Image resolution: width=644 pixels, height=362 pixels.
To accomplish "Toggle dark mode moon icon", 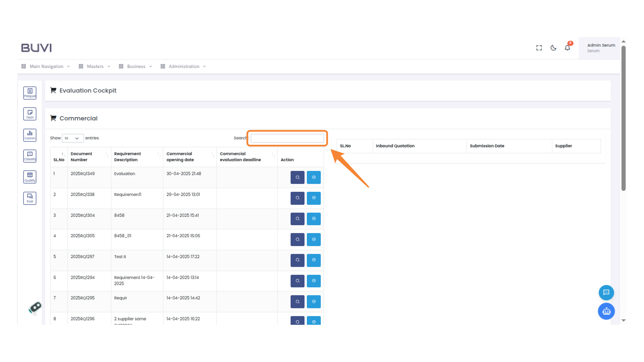I will tap(553, 48).
